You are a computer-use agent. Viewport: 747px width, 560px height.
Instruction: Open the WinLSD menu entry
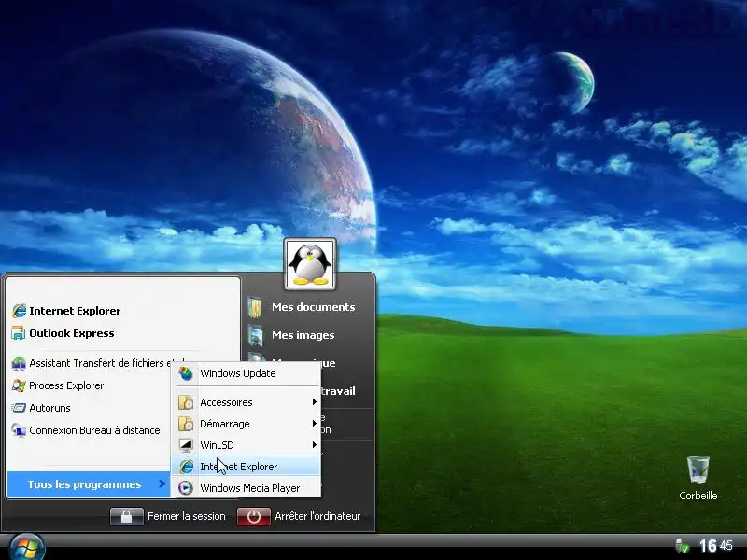[x=246, y=445]
